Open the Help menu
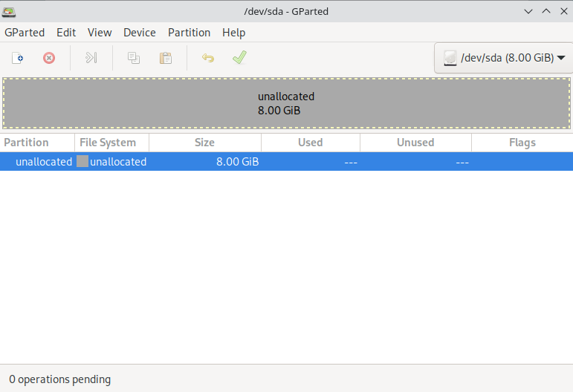This screenshot has width=573, height=392. coord(233,33)
